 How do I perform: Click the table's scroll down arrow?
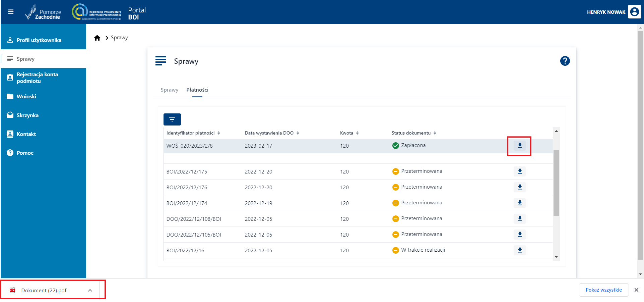[556, 257]
